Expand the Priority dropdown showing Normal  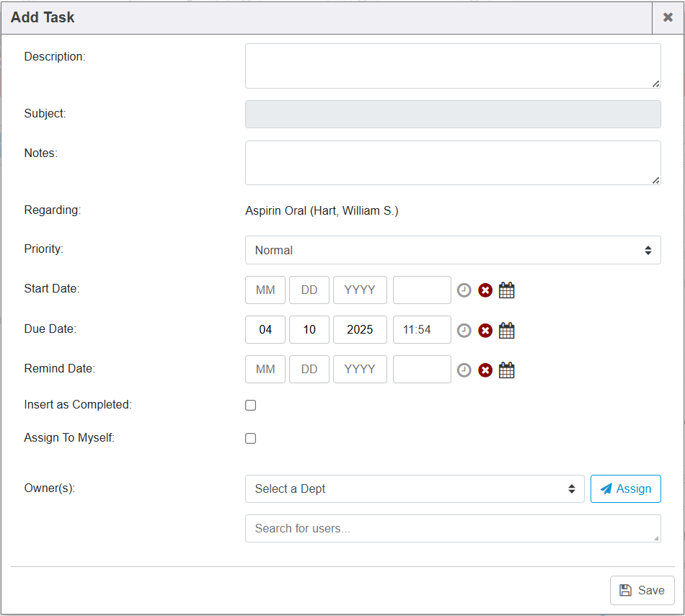[453, 250]
